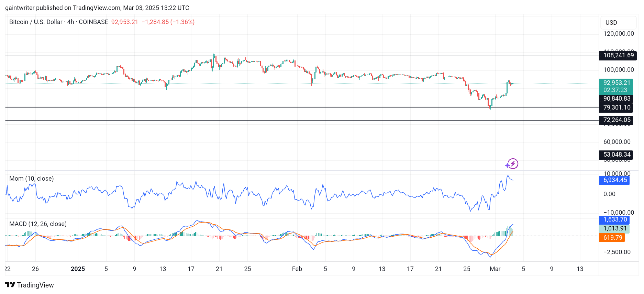Click the 90,840.83 price level label
Viewport: 644px width, 294px height.
617,99
